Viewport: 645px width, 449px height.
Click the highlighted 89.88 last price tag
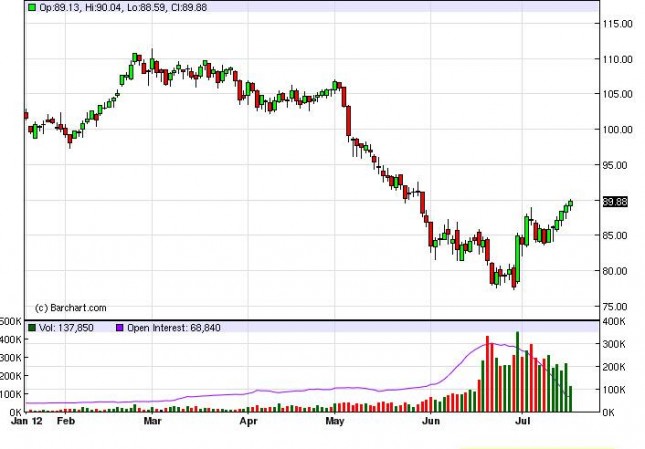point(615,202)
